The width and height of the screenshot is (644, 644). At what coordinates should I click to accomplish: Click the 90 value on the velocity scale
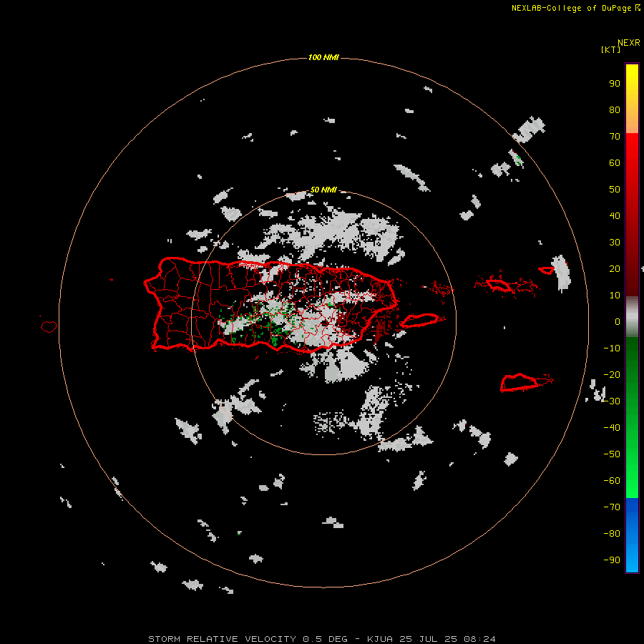click(x=615, y=84)
